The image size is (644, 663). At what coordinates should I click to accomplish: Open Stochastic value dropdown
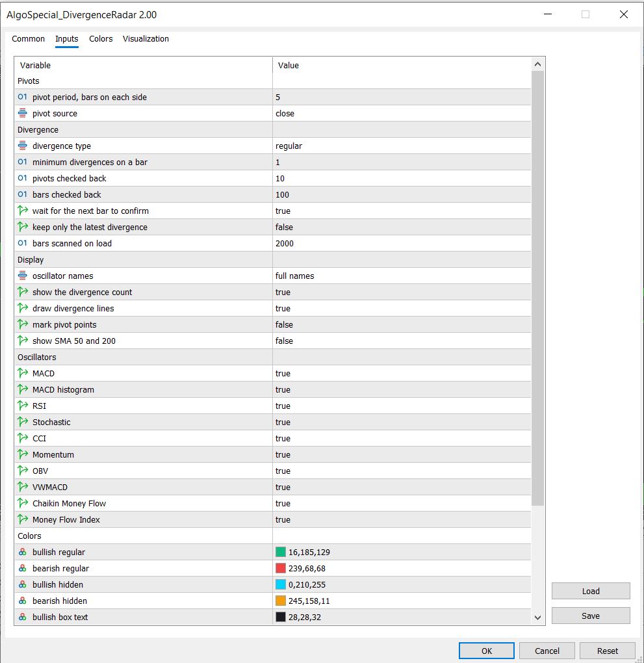click(x=402, y=422)
